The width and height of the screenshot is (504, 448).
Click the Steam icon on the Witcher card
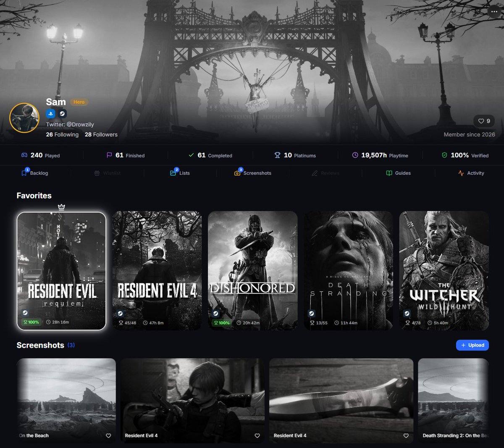[x=407, y=313]
